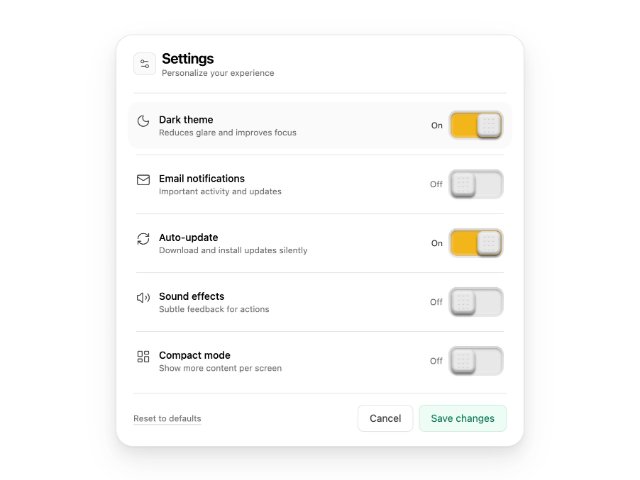Click the speaker icon for Sound effects
This screenshot has width=640, height=480.
[x=143, y=298]
